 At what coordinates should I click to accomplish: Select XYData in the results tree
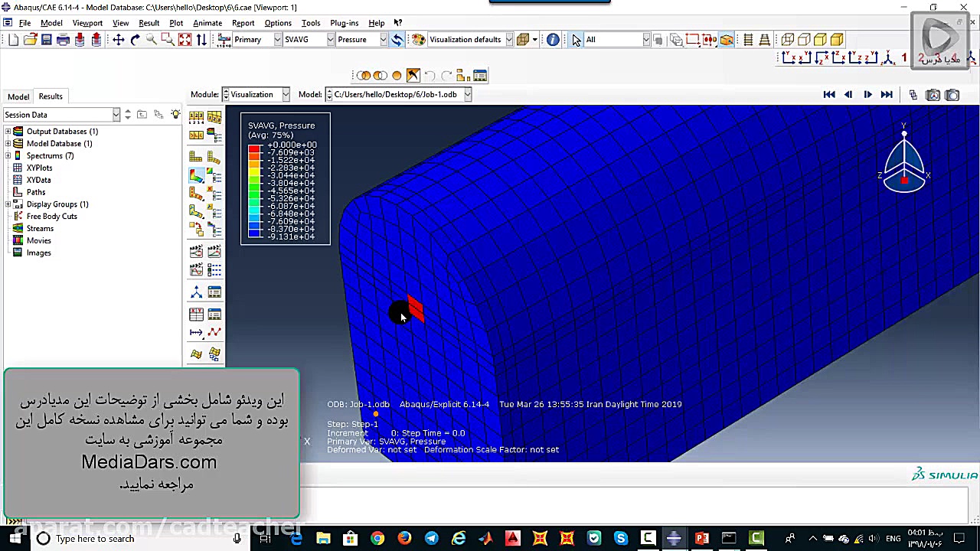[38, 180]
